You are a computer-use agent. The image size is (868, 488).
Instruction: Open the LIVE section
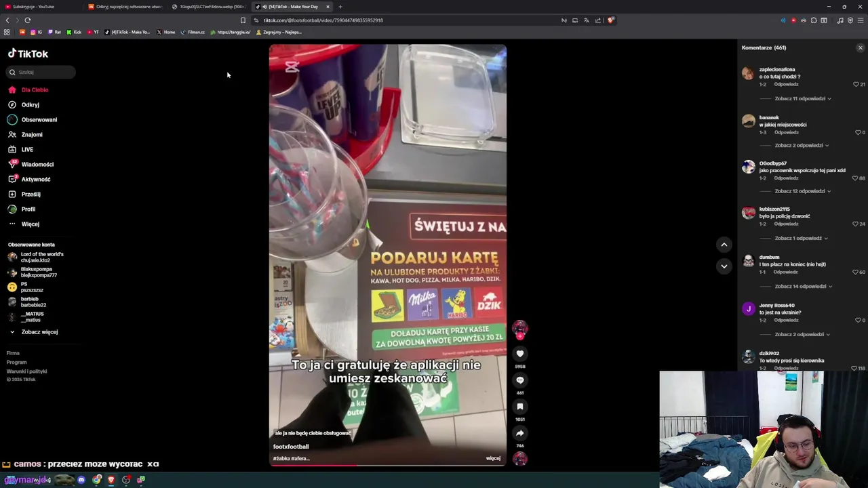point(20,150)
